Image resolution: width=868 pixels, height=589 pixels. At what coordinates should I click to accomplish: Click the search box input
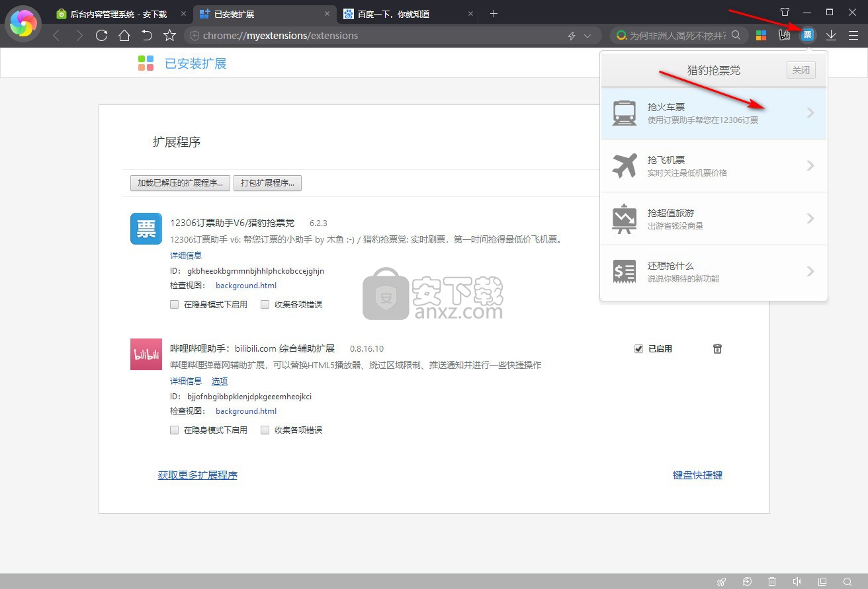click(x=677, y=36)
